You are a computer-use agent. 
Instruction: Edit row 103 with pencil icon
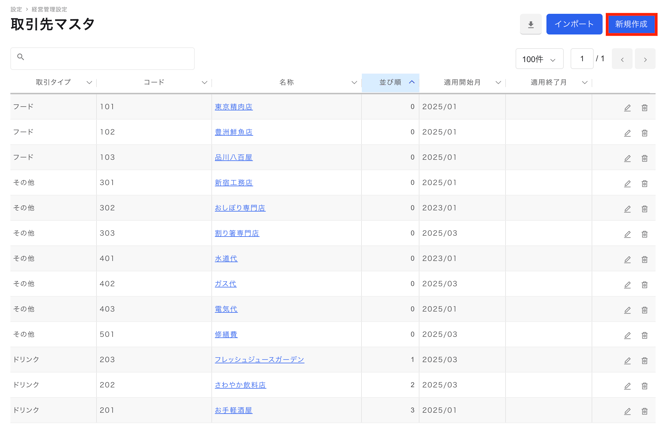627,158
